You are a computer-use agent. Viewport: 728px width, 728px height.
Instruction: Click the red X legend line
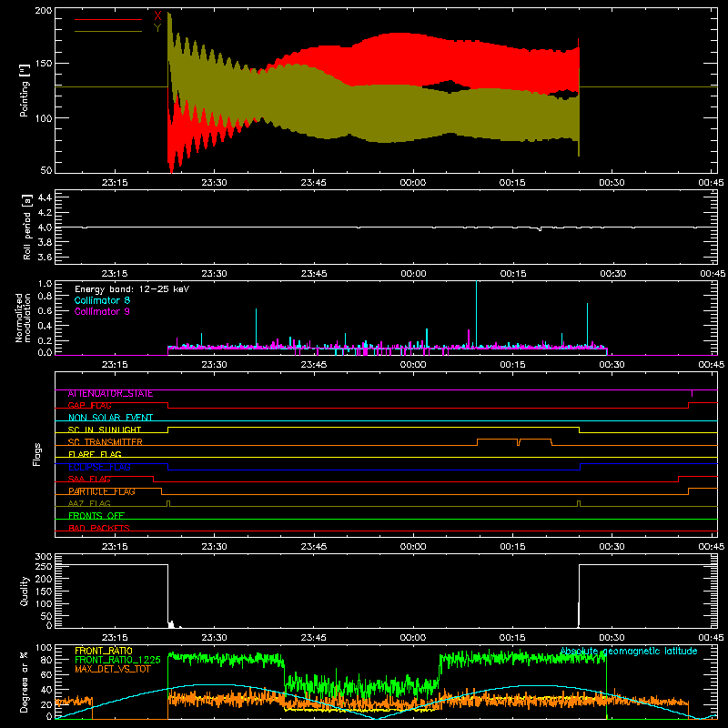[108, 19]
